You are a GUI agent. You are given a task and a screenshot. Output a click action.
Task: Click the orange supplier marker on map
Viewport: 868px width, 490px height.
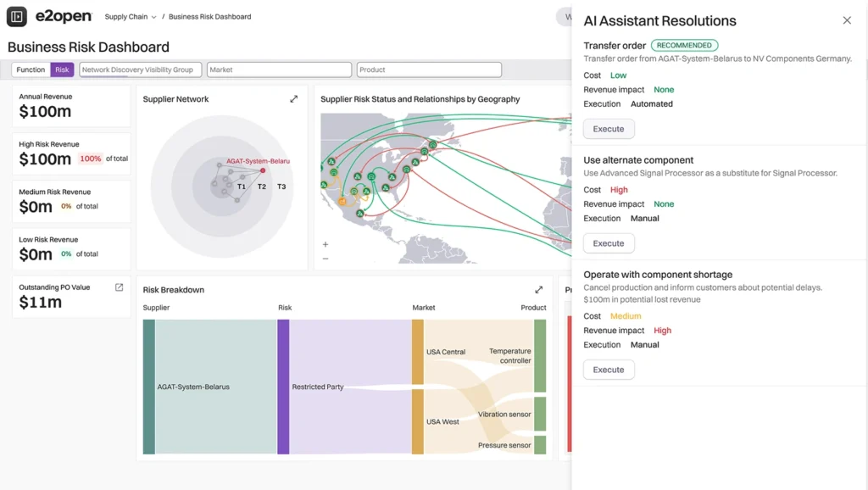click(342, 202)
